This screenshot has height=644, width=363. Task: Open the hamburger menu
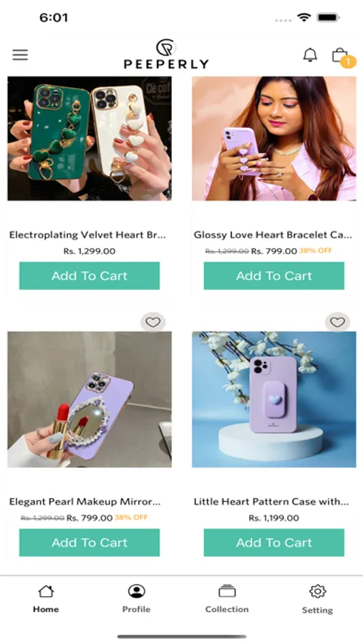pos(20,54)
